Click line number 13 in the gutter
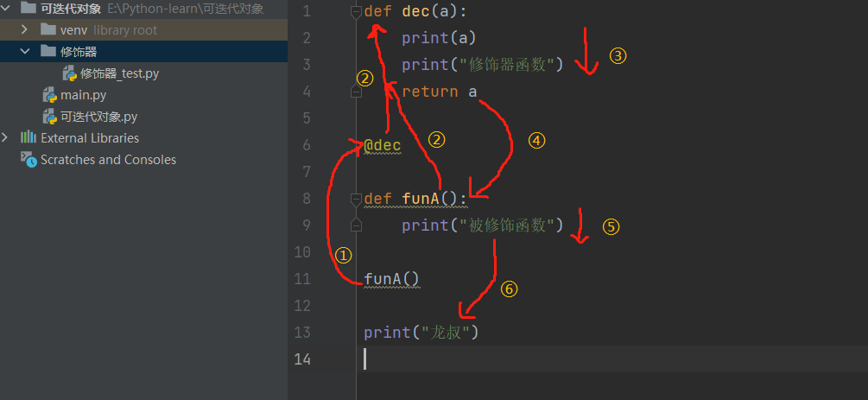Image resolution: width=868 pixels, height=400 pixels. (301, 333)
